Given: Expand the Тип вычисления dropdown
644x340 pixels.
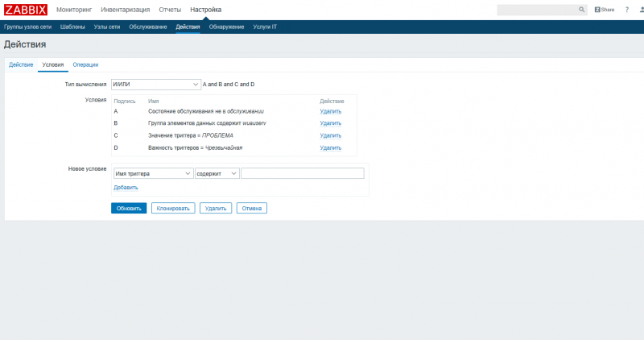Looking at the screenshot, I should (x=156, y=85).
